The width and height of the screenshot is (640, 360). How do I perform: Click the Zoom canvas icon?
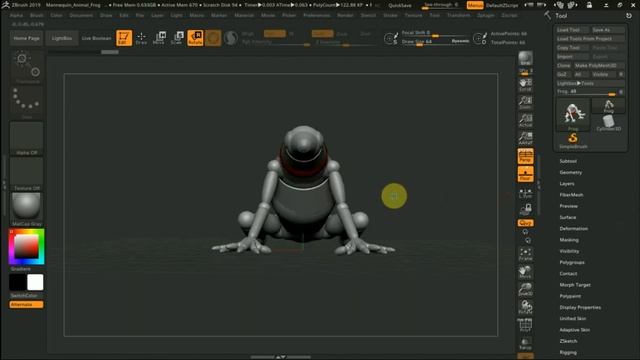pyautogui.click(x=525, y=102)
